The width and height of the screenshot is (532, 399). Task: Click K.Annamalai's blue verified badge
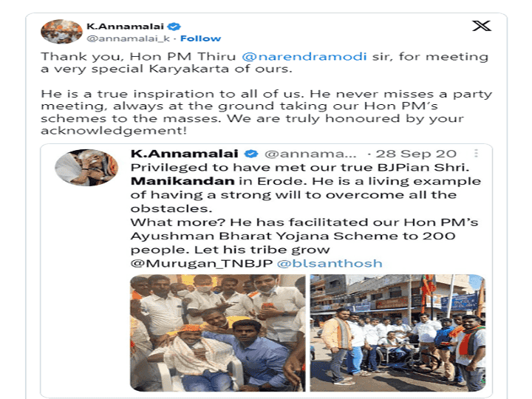pos(174,27)
